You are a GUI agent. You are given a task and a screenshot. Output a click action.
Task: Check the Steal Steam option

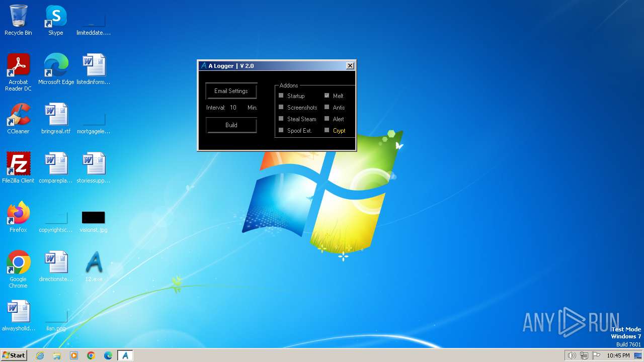point(281,119)
